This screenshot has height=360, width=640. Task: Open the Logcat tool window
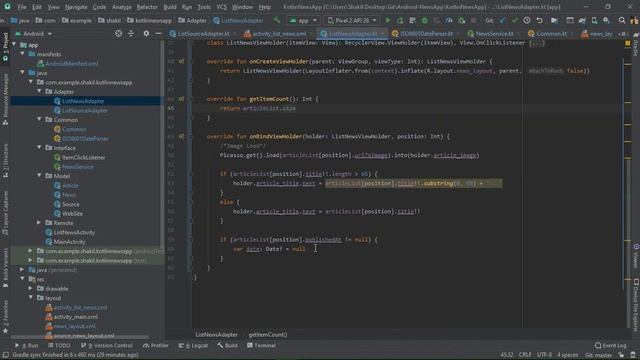tap(193, 345)
